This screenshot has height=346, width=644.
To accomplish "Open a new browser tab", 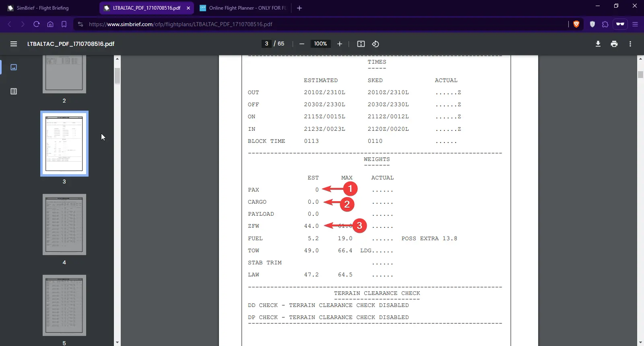I will (x=299, y=8).
